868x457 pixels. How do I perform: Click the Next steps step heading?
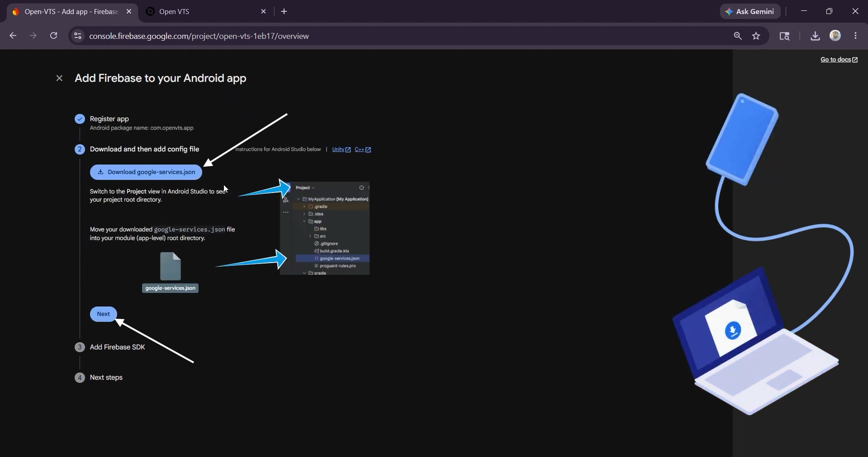pos(106,377)
